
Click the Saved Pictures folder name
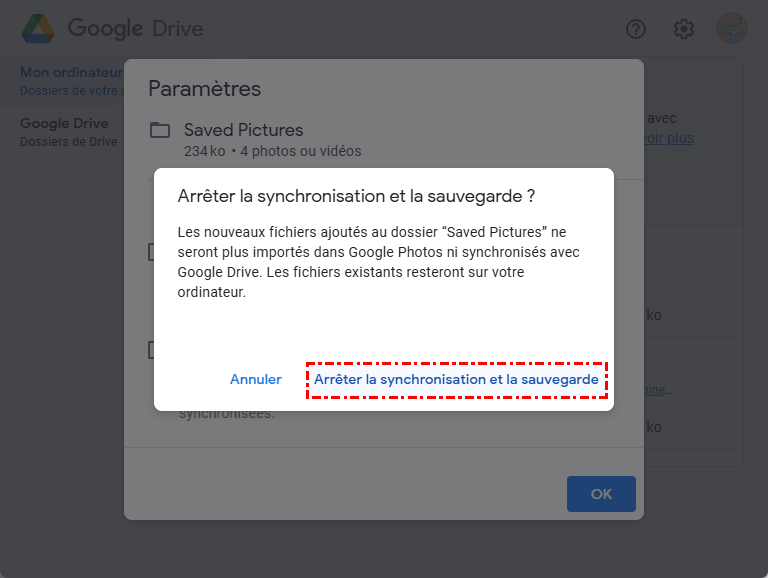243,130
